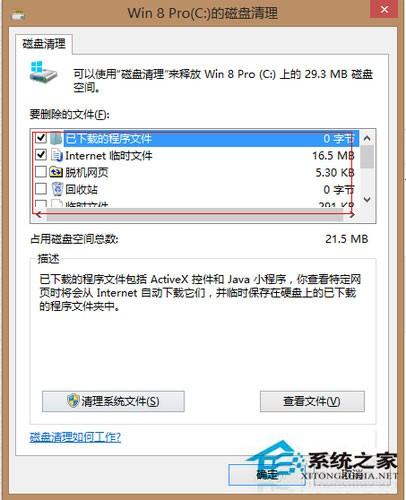Click the horizontal scrollbar left arrow

pos(39,215)
